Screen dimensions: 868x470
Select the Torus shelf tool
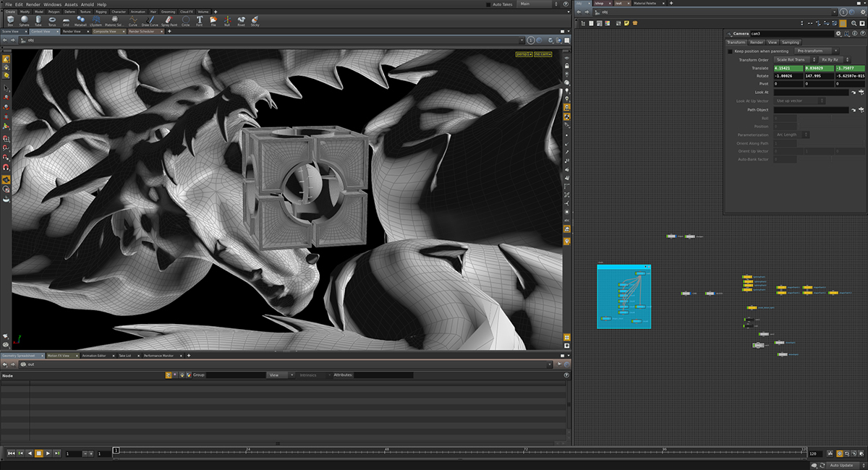(52, 20)
